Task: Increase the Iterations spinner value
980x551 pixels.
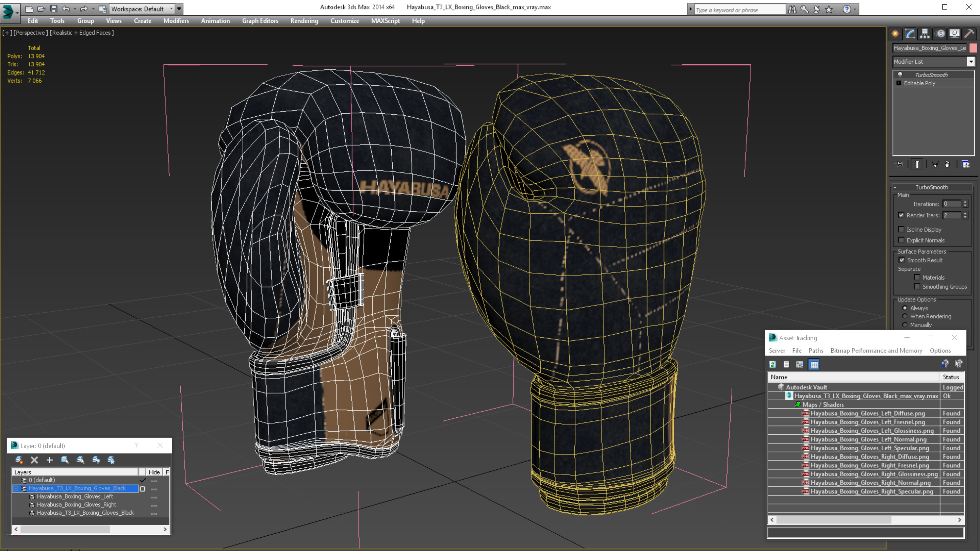Action: point(965,202)
